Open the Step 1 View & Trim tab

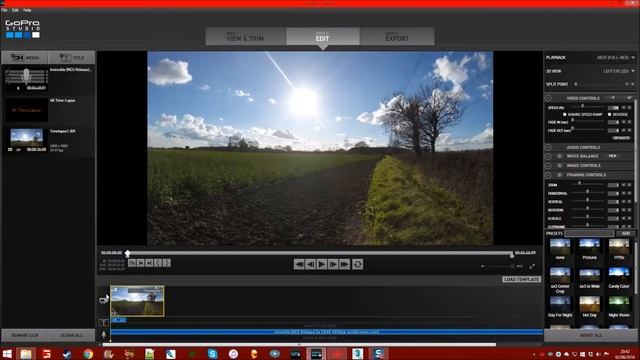click(245, 36)
